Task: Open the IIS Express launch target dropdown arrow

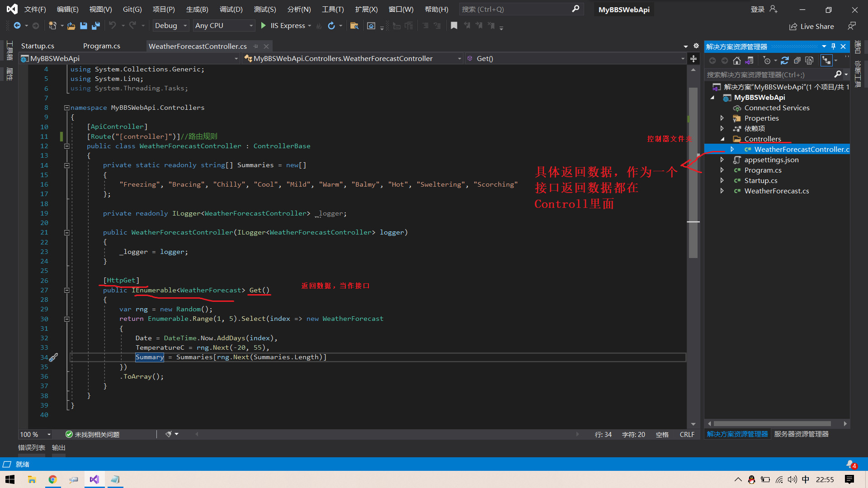Action: tap(310, 26)
